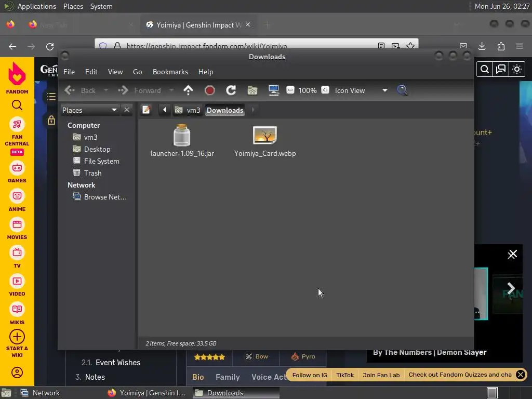Switch to Yoimiya Genshin Impact tab
532x399 pixels.
(198, 25)
